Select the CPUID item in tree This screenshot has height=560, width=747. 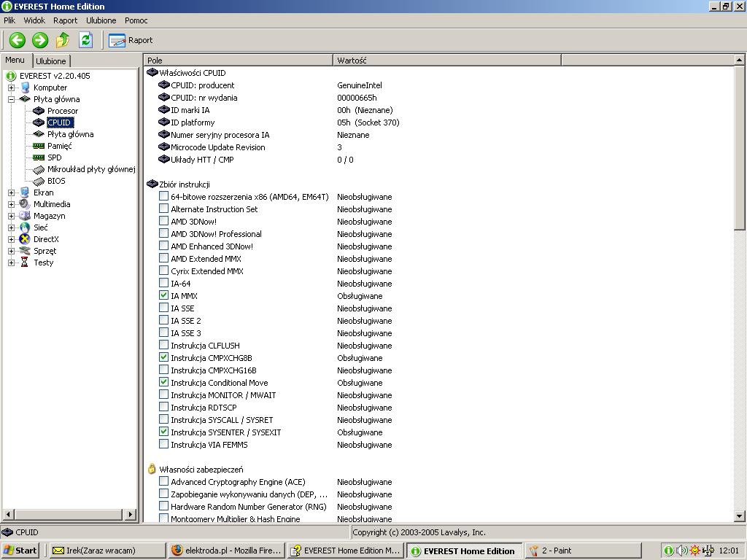click(59, 122)
